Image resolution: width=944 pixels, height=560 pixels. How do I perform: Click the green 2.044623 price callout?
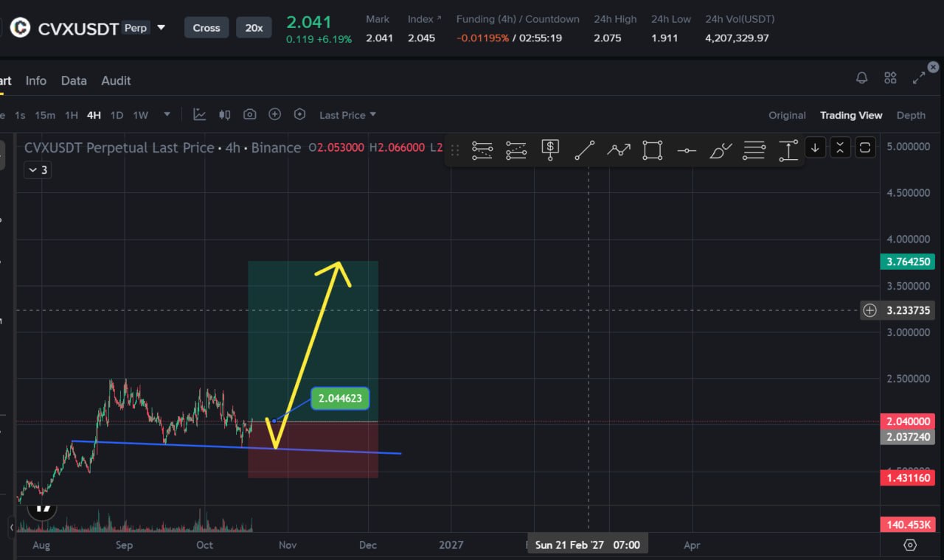pos(339,399)
